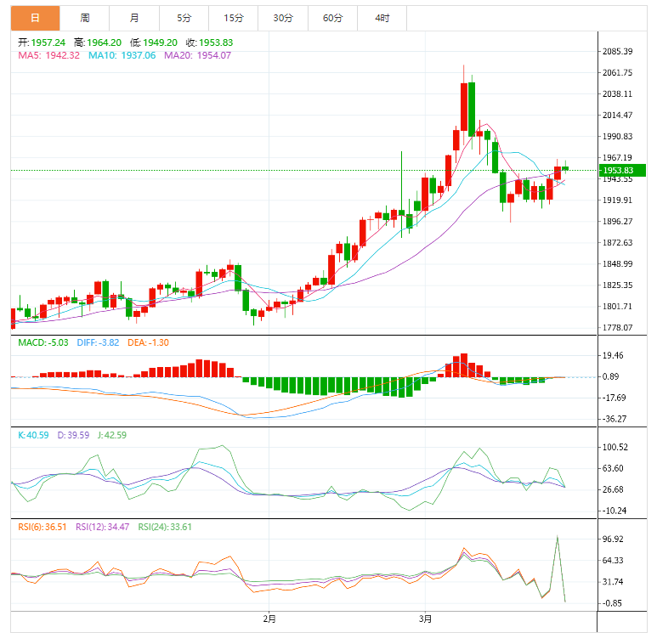
Task: Open the 30分 timeframe tab
Action: [283, 18]
